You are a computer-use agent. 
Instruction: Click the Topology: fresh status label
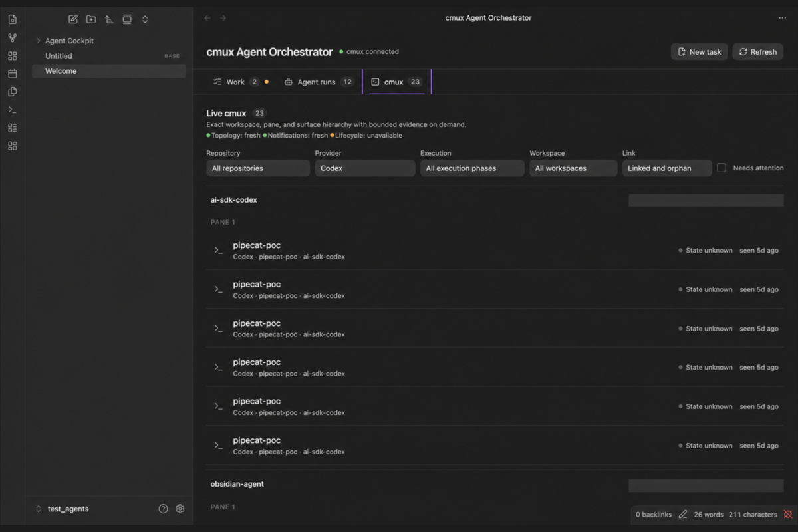(x=233, y=136)
